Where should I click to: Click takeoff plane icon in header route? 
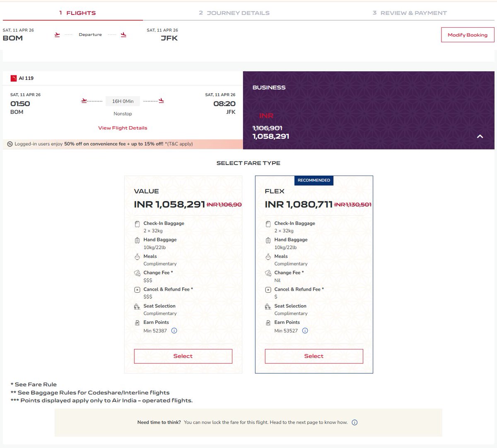tap(57, 35)
